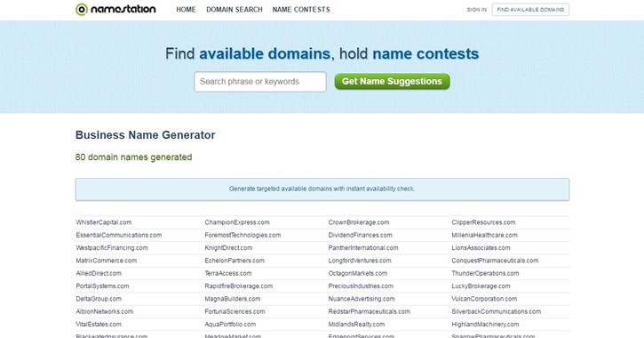The height and width of the screenshot is (338, 644).
Task: Select MagnaBuilders.com domain
Action: tap(233, 299)
